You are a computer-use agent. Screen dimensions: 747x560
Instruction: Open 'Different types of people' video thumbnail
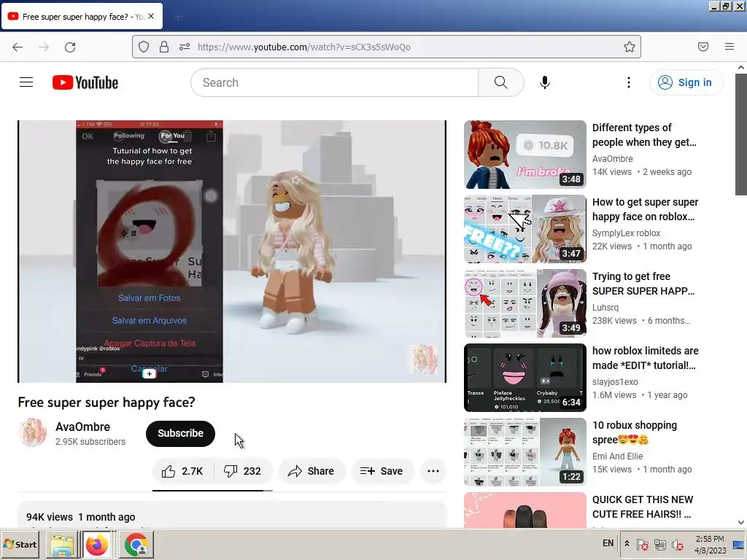point(525,155)
